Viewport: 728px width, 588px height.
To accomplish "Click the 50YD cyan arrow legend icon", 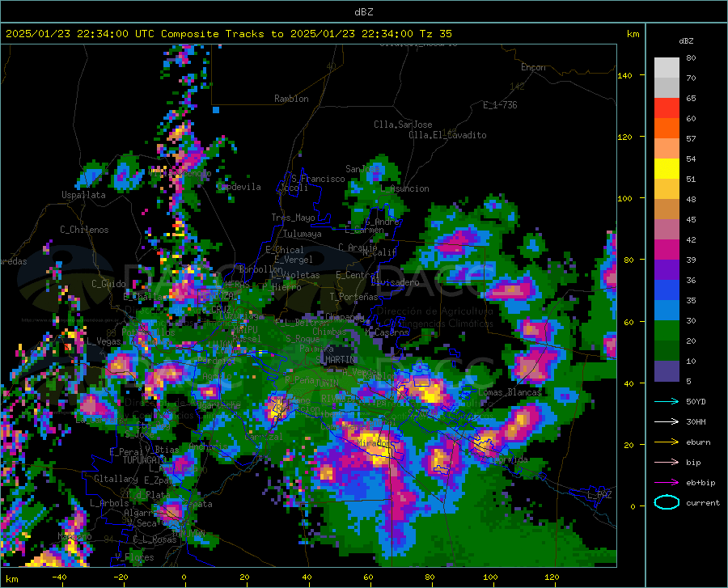I will click(667, 401).
